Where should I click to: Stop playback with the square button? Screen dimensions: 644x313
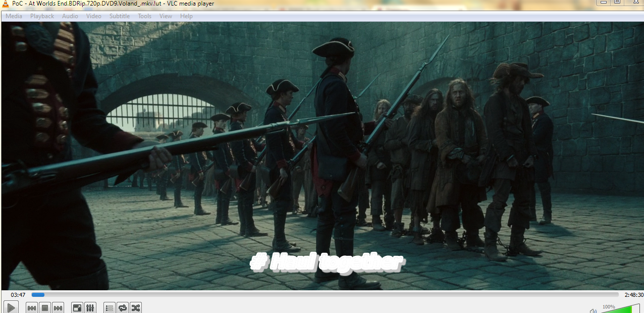click(x=45, y=308)
